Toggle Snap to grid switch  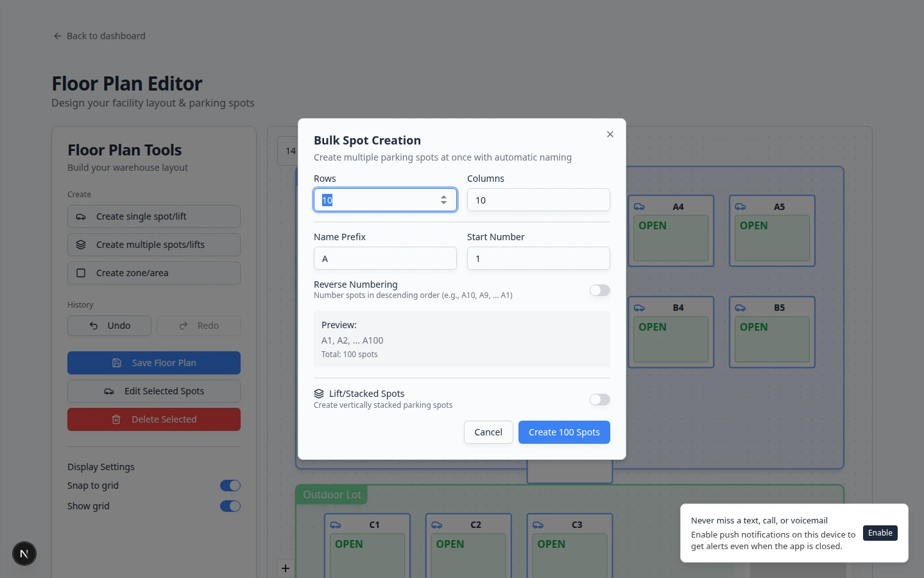coord(230,486)
